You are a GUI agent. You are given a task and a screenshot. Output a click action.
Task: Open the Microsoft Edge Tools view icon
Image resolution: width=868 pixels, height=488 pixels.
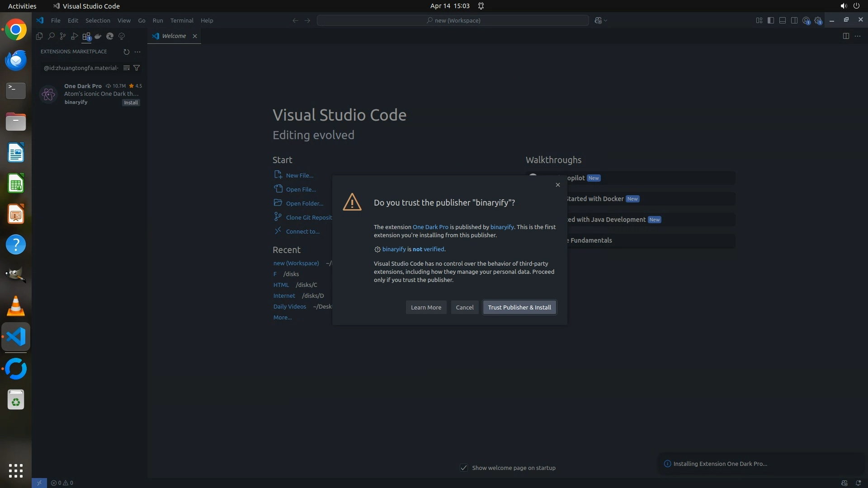click(110, 36)
